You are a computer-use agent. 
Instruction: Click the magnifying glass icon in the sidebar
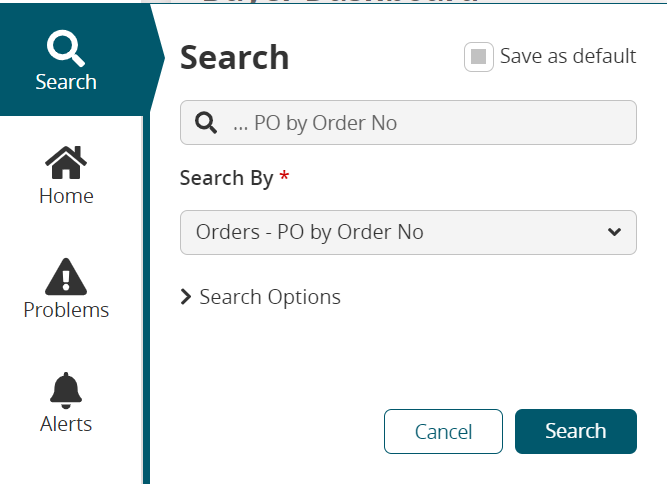(x=66, y=46)
